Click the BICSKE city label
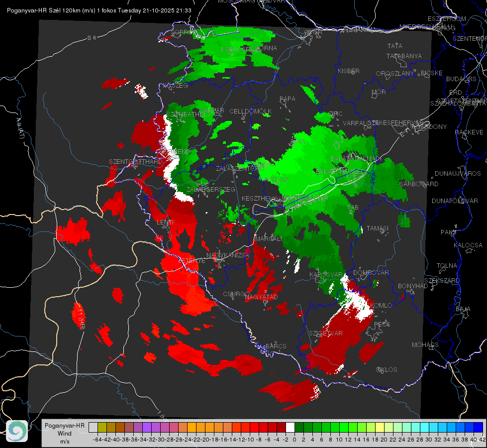 432,73
